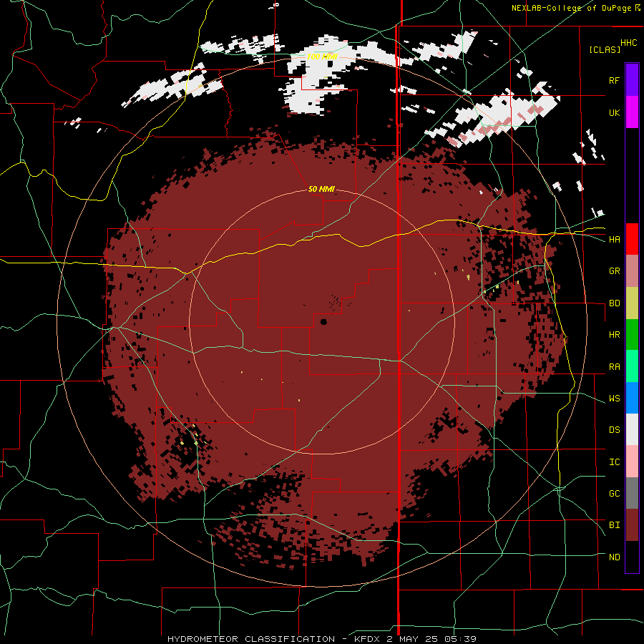This screenshot has width=644, height=644.
Task: Click the '2 MAY 25' date text
Action: coord(412,639)
